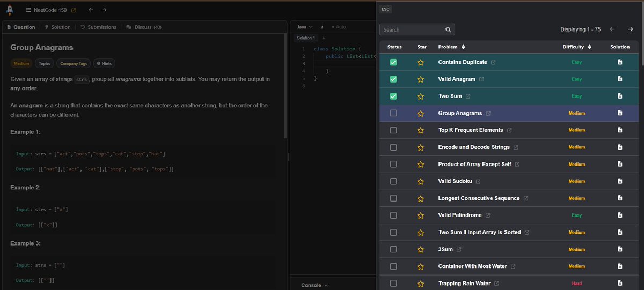This screenshot has width=644, height=290.
Task: Open solution document for 3Sum
Action: click(620, 249)
